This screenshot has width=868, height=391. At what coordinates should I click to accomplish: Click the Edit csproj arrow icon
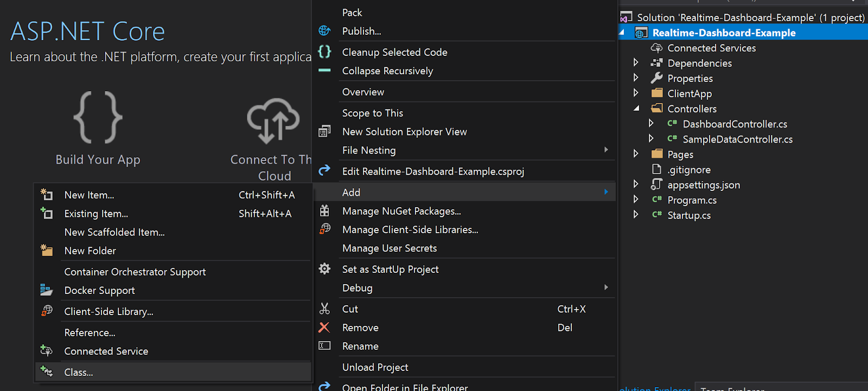(x=324, y=170)
